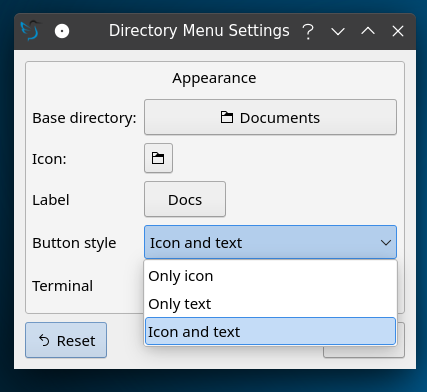This screenshot has width=427, height=392.
Task: Click the help question mark button
Action: pyautogui.click(x=308, y=32)
